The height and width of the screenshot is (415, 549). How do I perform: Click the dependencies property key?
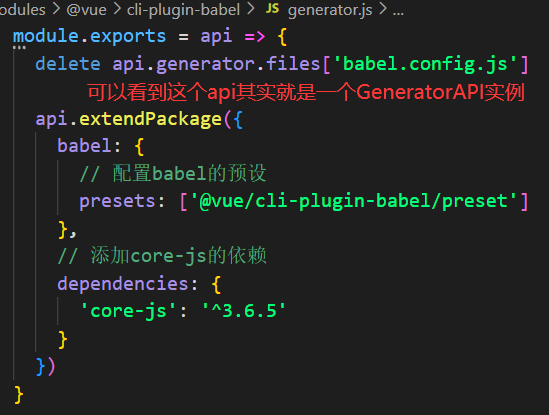coord(123,283)
